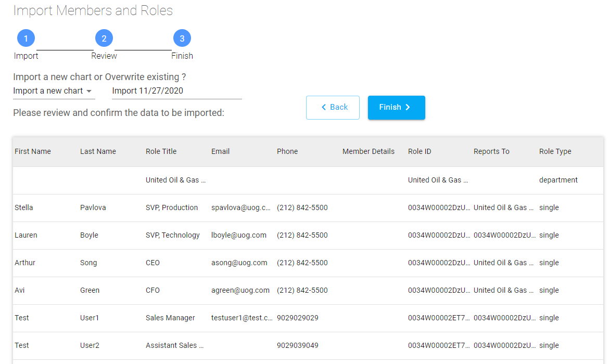
Task: Click the phone number 9029039049
Action: point(297,345)
